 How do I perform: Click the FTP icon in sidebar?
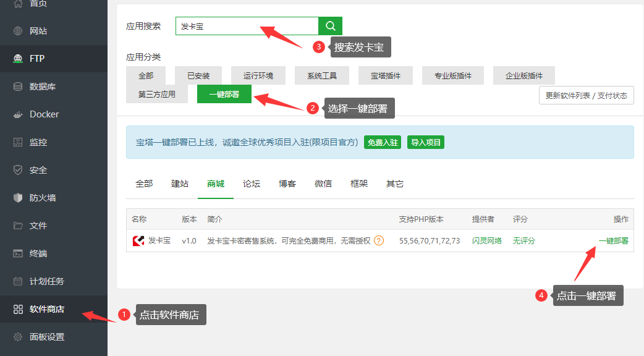[x=18, y=59]
